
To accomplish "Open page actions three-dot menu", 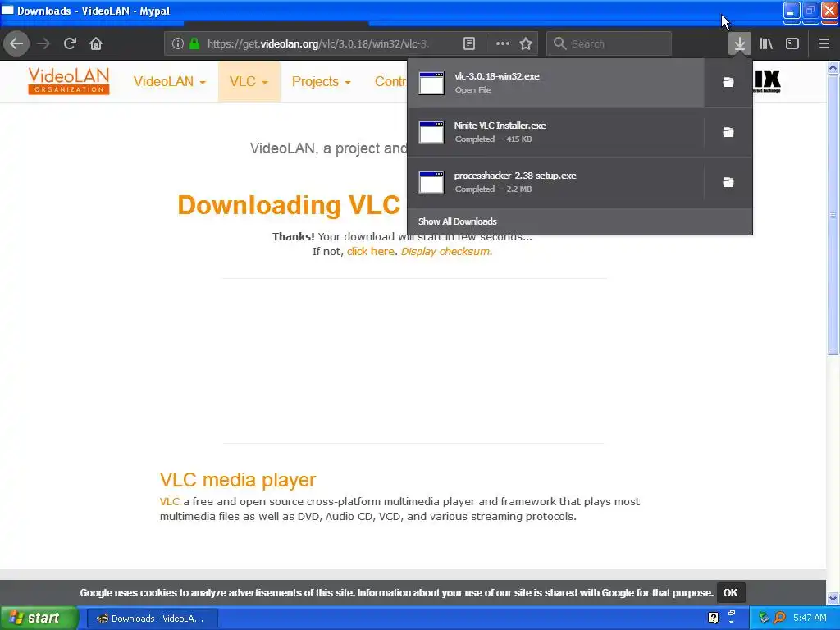I will (503, 43).
